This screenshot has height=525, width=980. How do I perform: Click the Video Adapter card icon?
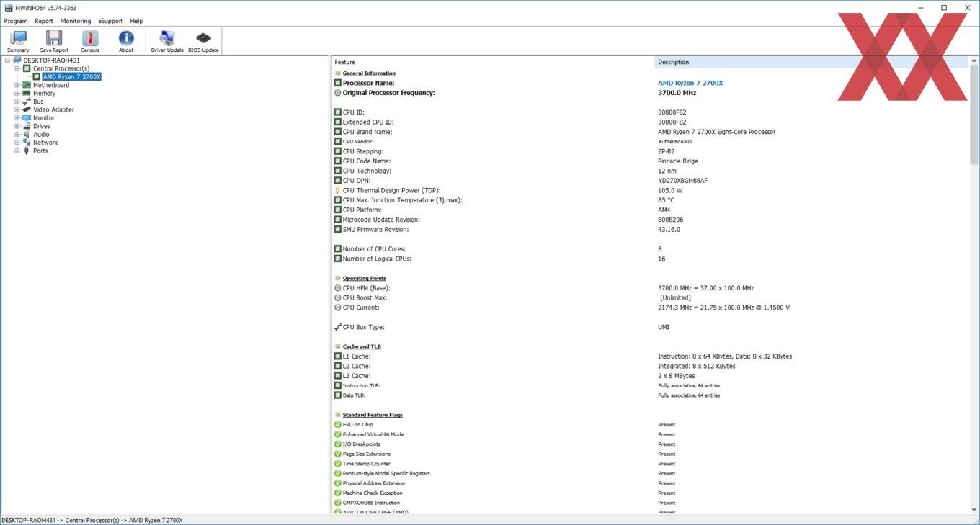point(27,109)
